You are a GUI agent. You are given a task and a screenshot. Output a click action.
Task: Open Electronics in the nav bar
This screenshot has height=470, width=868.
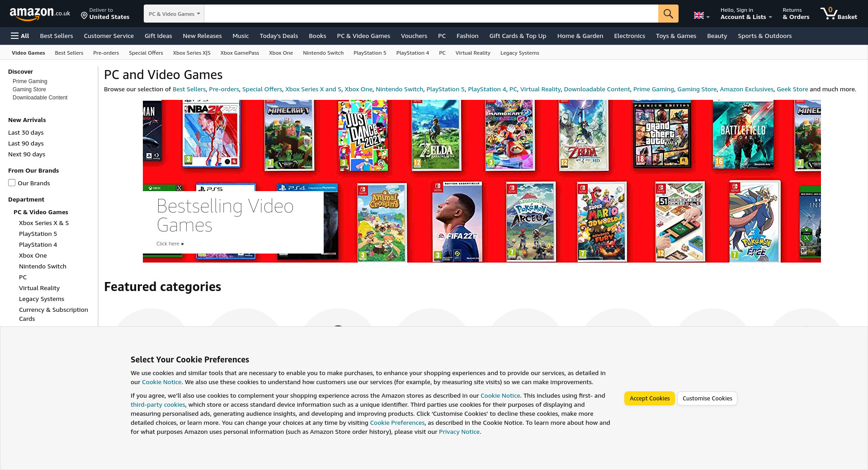coord(629,36)
